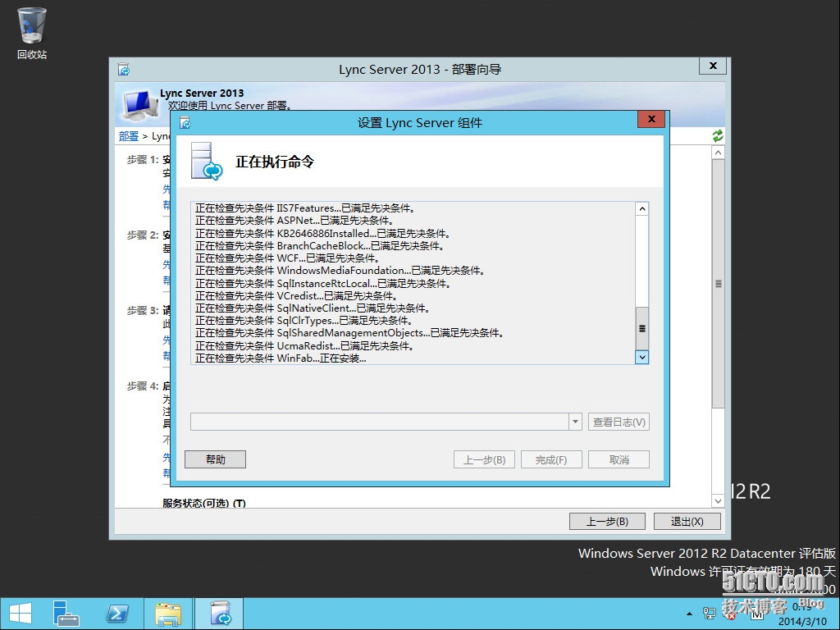Click the 取消 button
840x630 pixels.
pos(619,459)
